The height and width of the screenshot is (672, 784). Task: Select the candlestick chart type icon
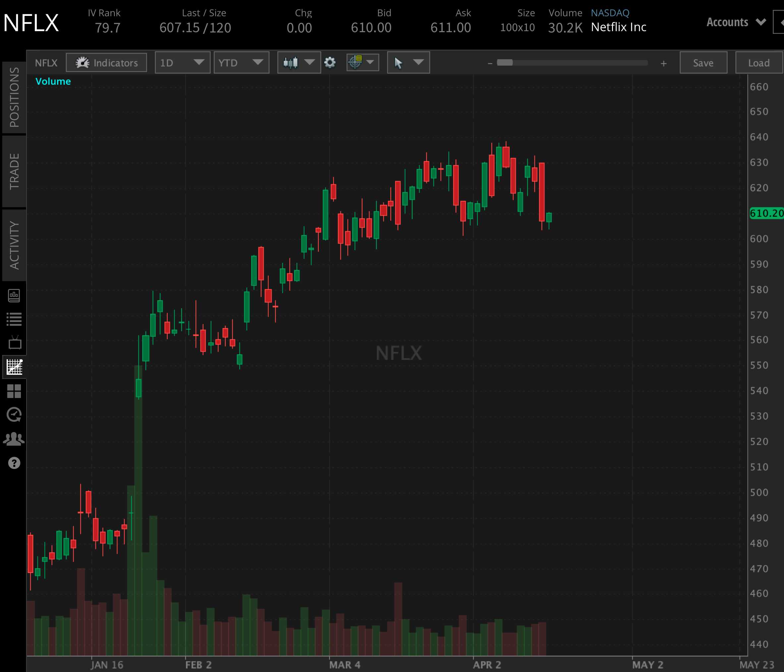[x=291, y=63]
